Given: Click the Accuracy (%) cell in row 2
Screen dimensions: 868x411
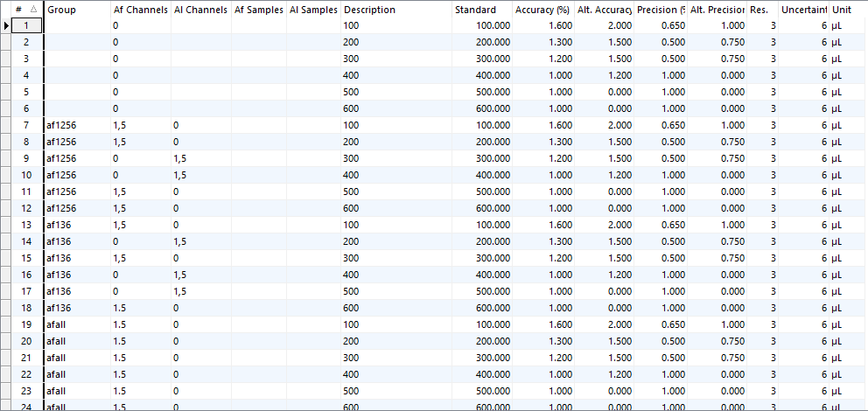Looking at the screenshot, I should [542, 42].
